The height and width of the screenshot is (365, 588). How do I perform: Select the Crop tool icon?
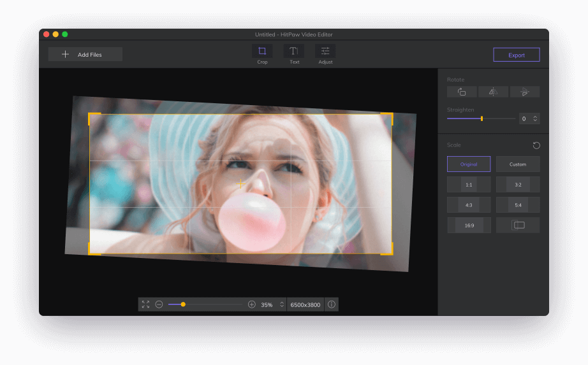[x=262, y=52]
